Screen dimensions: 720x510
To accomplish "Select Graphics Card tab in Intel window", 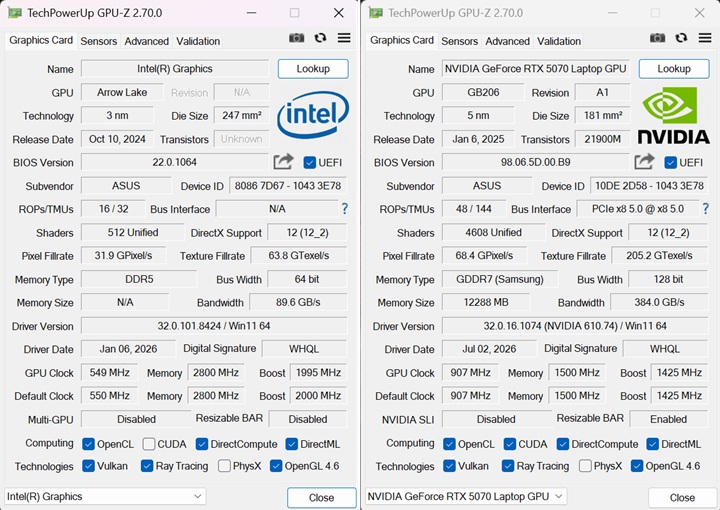I will pos(41,40).
